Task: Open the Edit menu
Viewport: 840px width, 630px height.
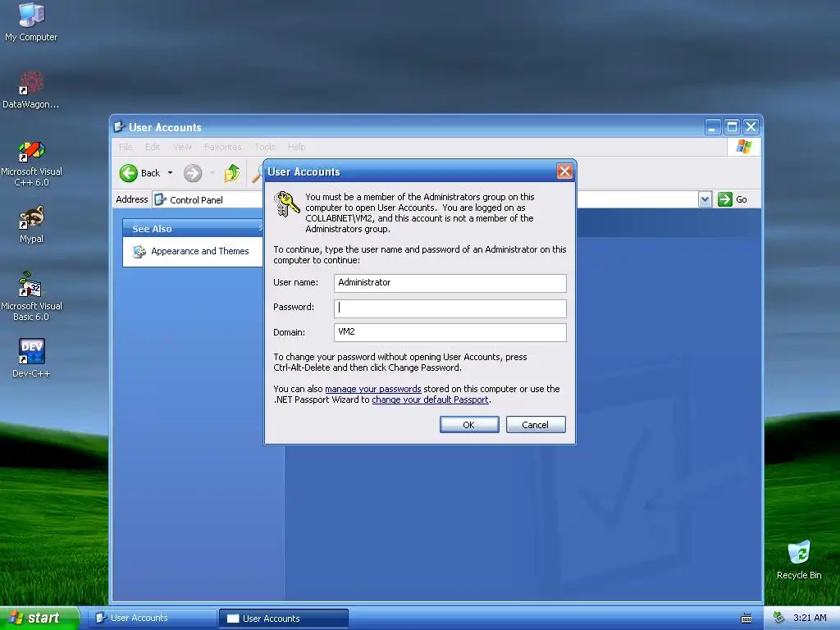Action: tap(153, 147)
